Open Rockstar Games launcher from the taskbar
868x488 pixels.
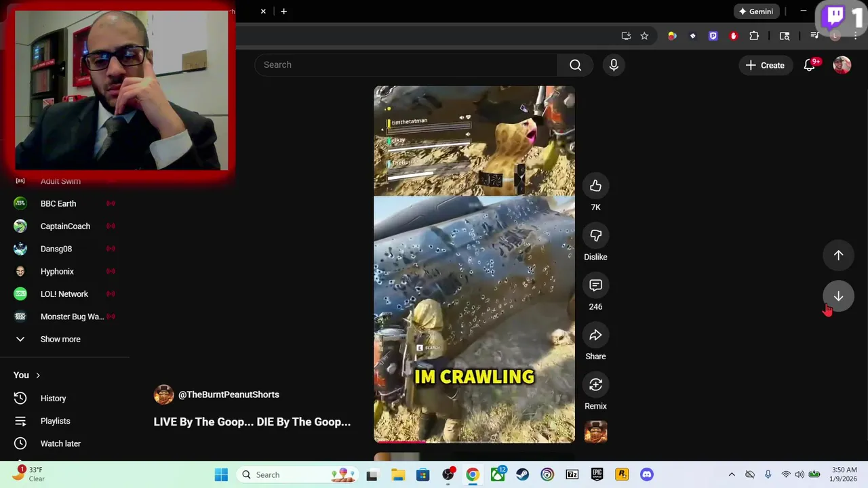point(622,474)
